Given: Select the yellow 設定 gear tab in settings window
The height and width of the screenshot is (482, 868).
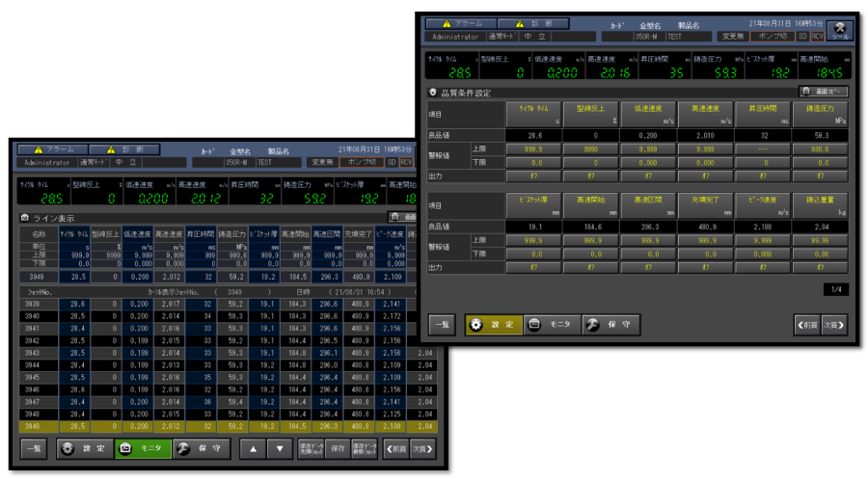Looking at the screenshot, I should (494, 325).
